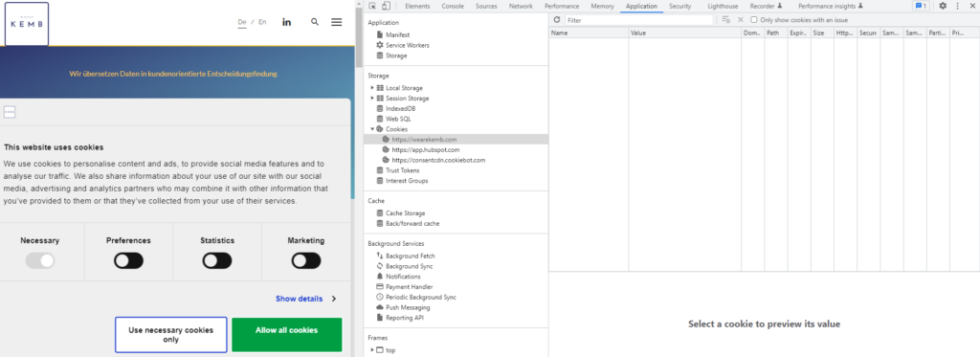Viewport: 980px width, 357px height.
Task: Toggle the Statistics cookie switch
Action: (x=217, y=260)
